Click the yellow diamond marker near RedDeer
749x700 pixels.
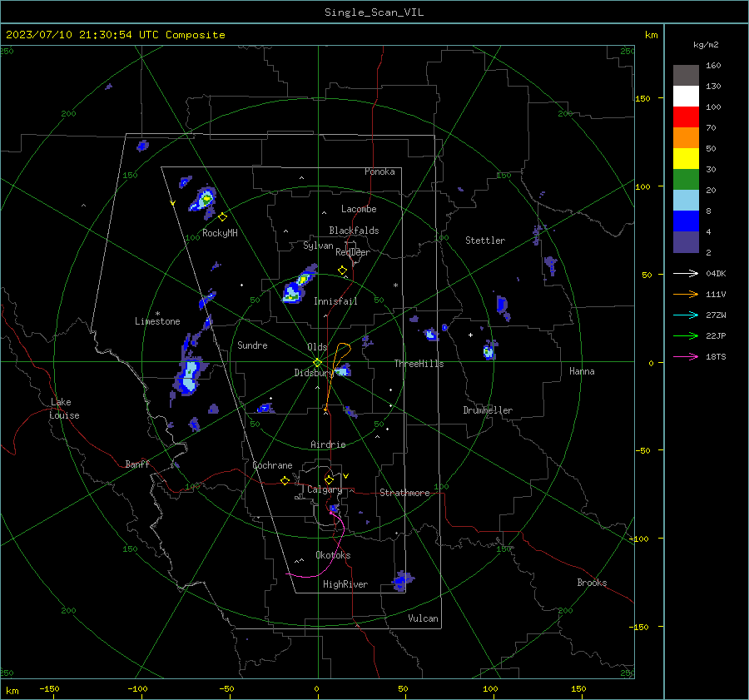point(342,271)
